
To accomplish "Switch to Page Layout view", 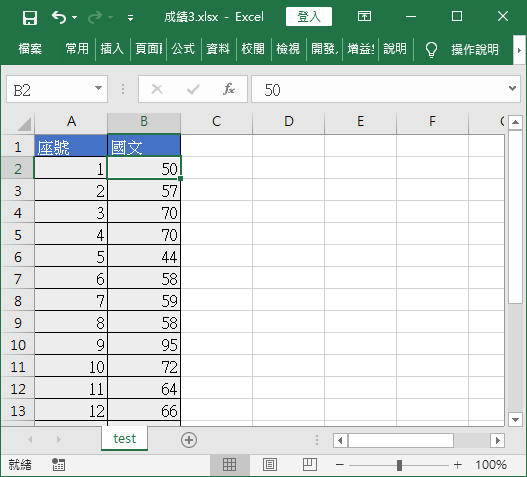I will (x=270, y=465).
